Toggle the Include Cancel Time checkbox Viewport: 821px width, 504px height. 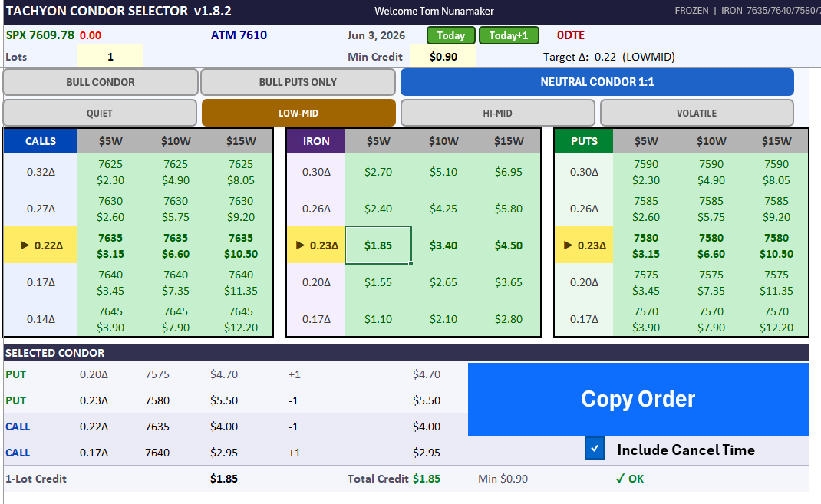595,449
